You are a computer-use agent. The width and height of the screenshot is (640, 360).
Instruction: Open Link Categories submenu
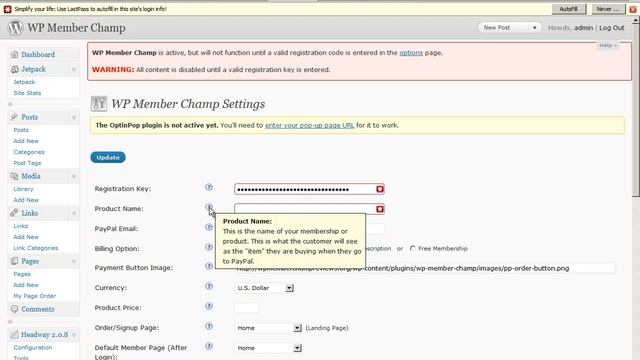click(x=36, y=248)
